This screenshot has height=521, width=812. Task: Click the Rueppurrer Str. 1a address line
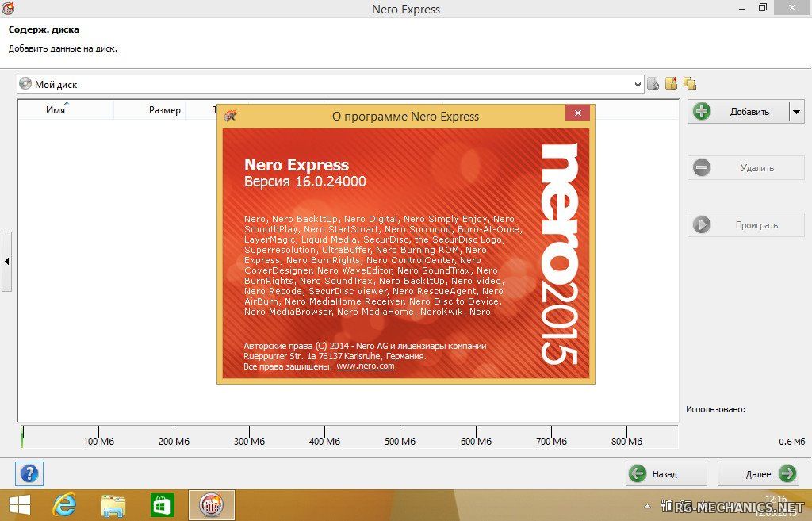coord(335,356)
